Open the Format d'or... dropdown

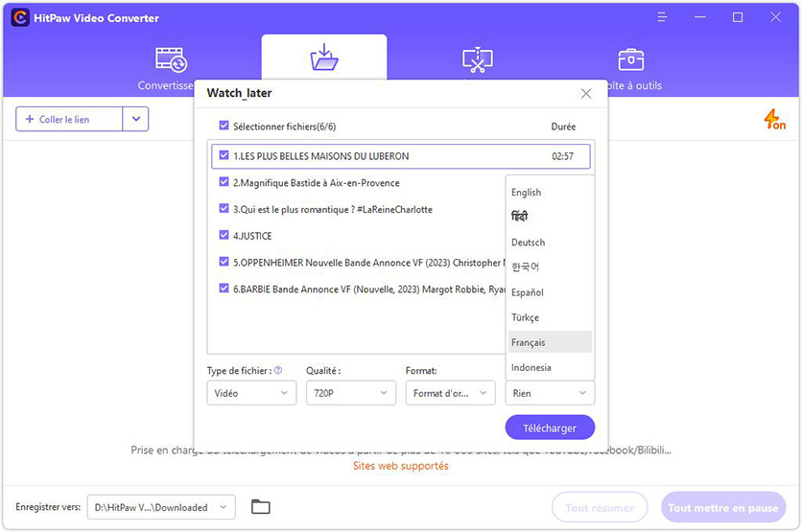pos(450,393)
